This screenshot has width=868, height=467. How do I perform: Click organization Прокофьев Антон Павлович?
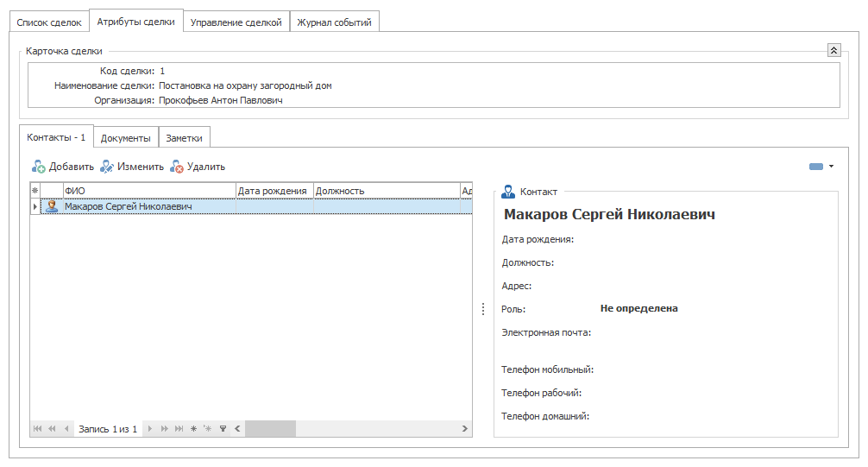[220, 100]
